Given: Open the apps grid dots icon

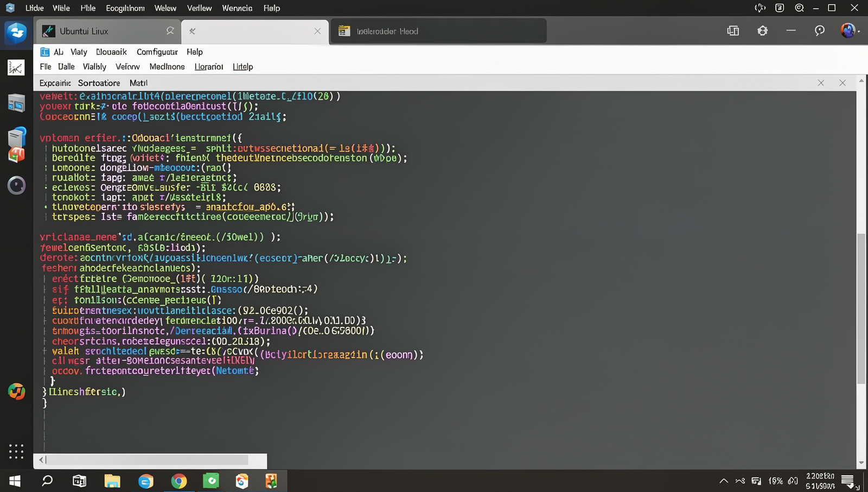Looking at the screenshot, I should [x=16, y=451].
